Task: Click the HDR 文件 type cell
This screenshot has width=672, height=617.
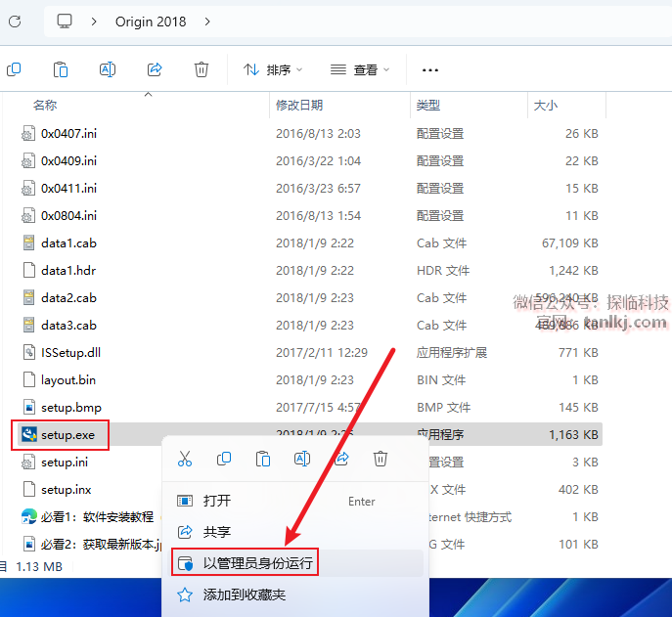Action: (443, 271)
